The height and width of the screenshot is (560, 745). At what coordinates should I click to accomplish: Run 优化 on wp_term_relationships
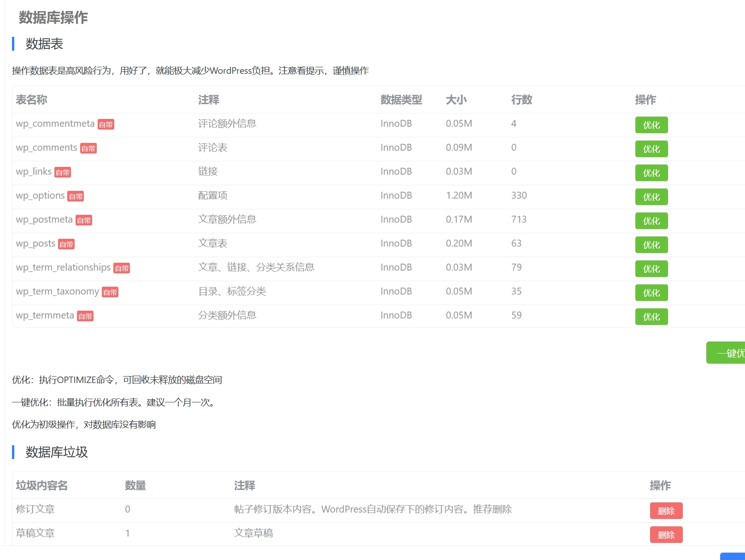[651, 269]
